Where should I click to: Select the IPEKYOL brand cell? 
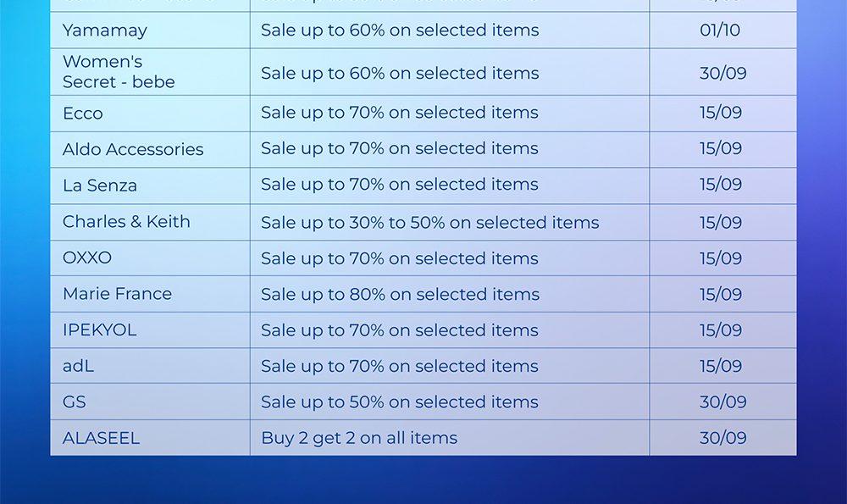(99, 330)
